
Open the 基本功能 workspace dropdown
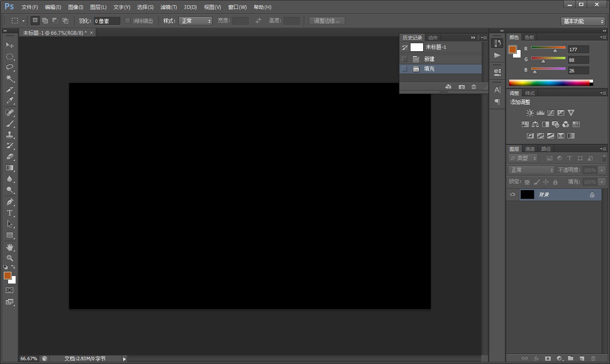583,21
